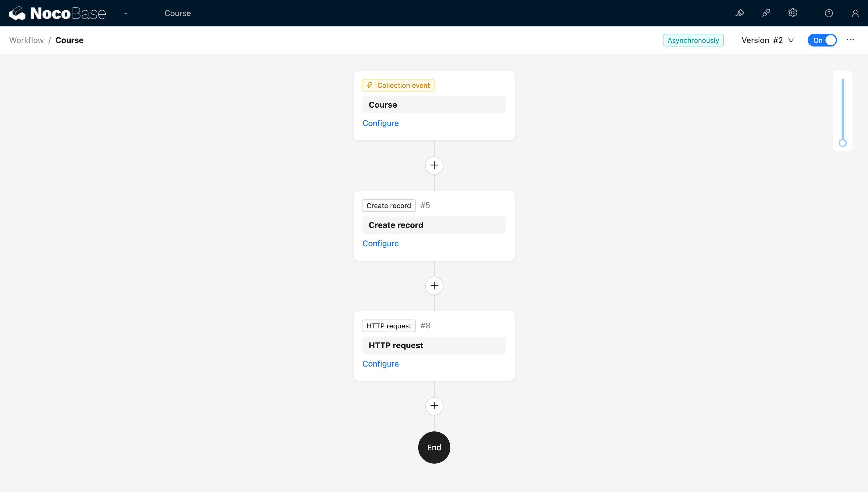
Task: Add node after Collection event trigger
Action: pyautogui.click(x=434, y=165)
